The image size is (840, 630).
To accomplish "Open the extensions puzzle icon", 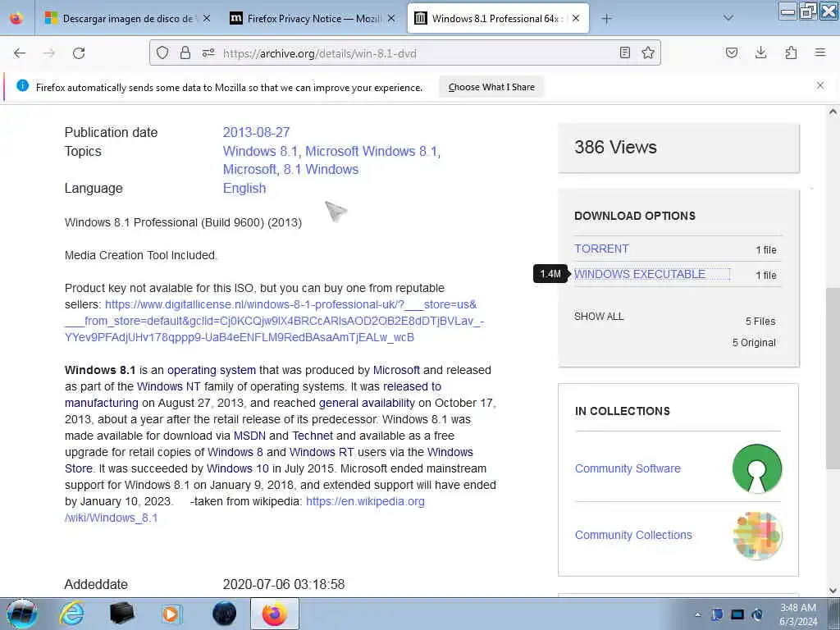I will pyautogui.click(x=791, y=52).
